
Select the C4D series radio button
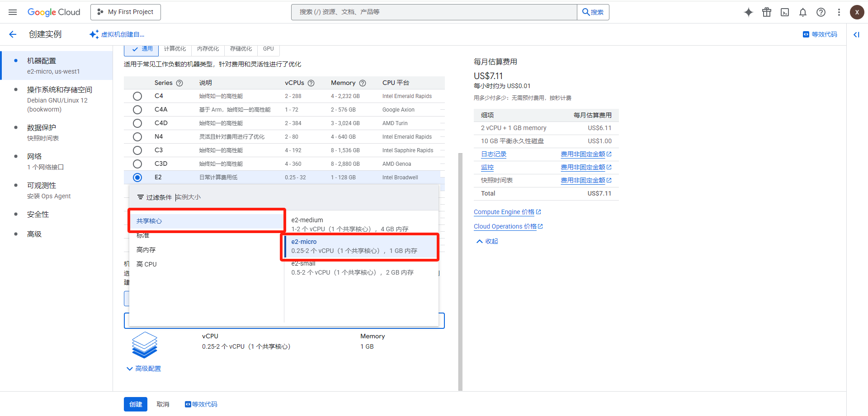point(137,123)
